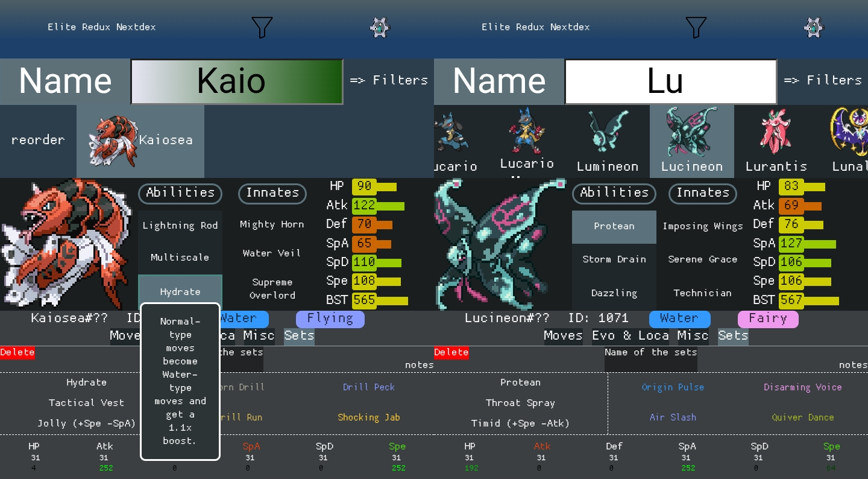Image resolution: width=868 pixels, height=479 pixels.
Task: Open settings gear icon in left header
Action: [380, 27]
